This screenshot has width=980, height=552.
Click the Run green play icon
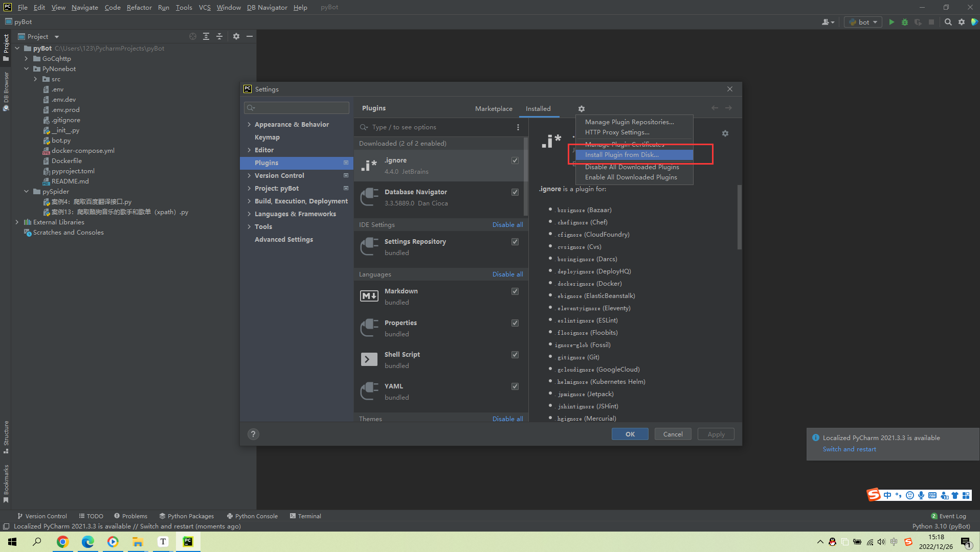[892, 22]
